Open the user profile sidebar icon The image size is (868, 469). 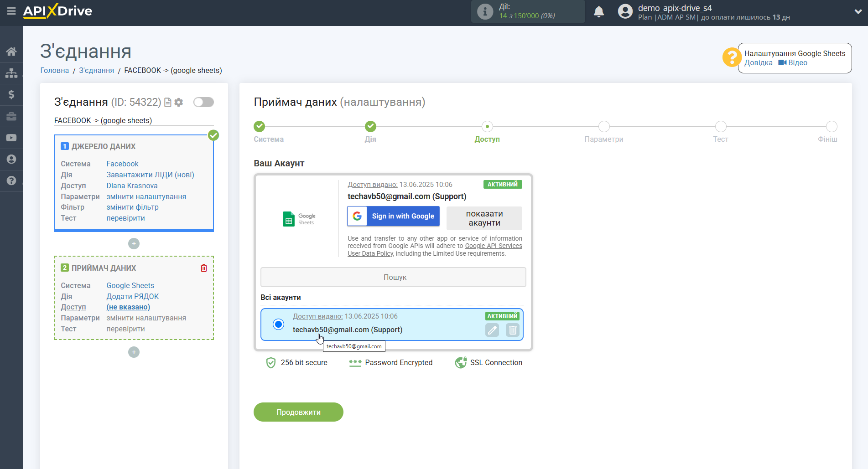(x=11, y=159)
